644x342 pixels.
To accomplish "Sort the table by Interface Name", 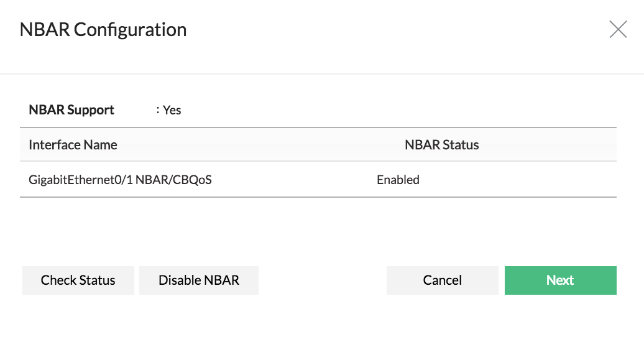I will [73, 145].
